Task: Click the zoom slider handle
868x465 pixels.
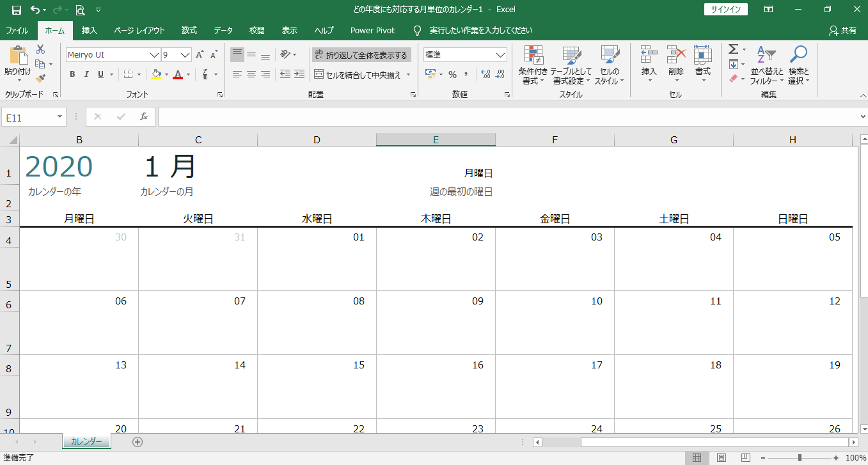Action: 800,458
